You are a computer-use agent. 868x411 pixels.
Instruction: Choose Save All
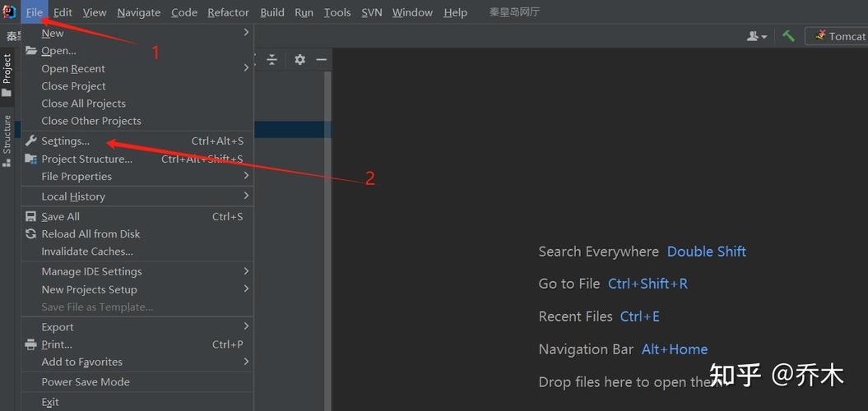click(137, 217)
